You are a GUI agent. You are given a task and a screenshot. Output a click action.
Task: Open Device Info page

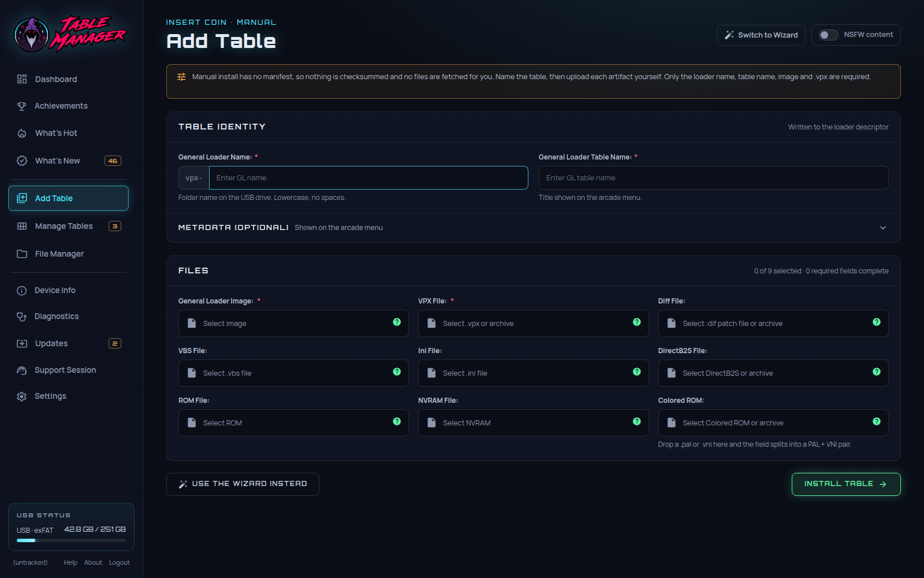[68, 290]
